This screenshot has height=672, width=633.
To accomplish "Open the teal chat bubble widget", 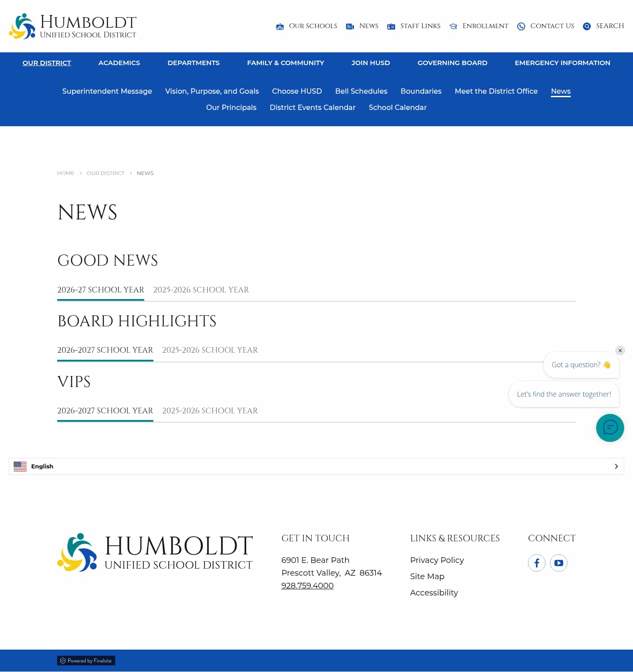I will pos(610,428).
